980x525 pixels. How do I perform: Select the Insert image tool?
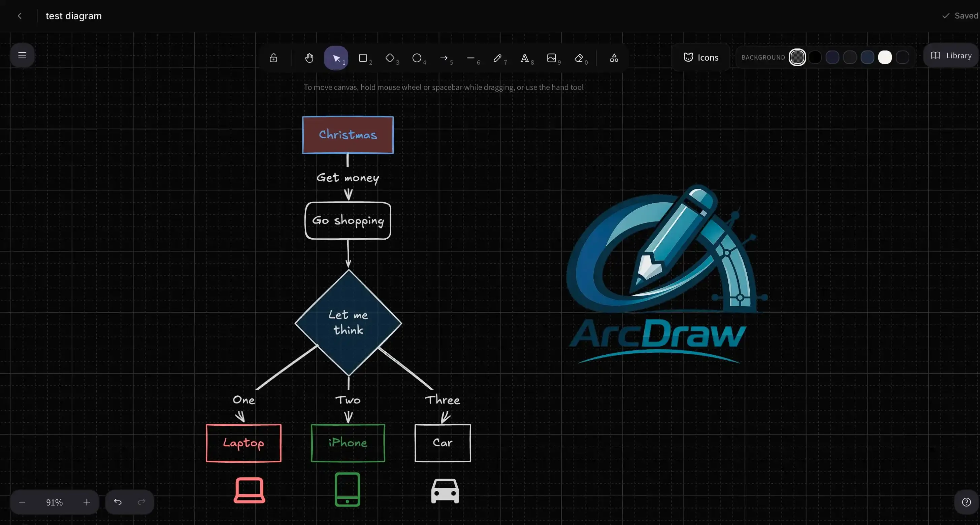552,58
